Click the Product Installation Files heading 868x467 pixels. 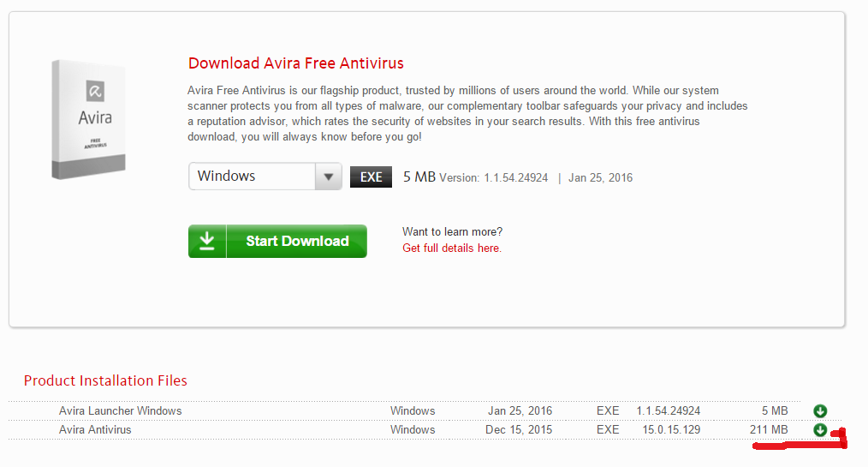[x=105, y=380]
